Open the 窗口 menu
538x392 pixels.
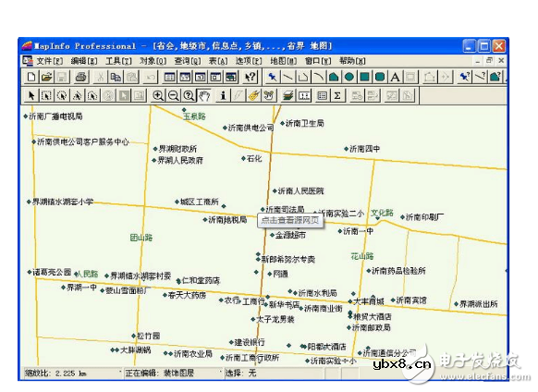click(x=318, y=61)
